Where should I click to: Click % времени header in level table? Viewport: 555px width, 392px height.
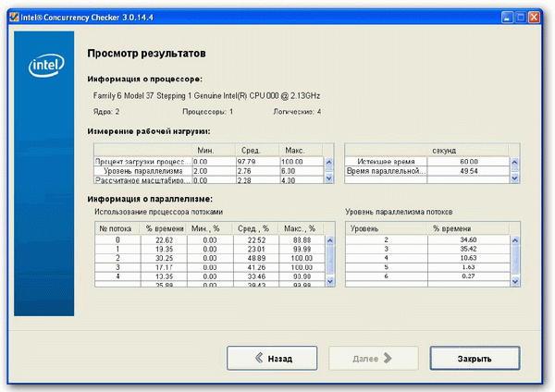coord(468,228)
